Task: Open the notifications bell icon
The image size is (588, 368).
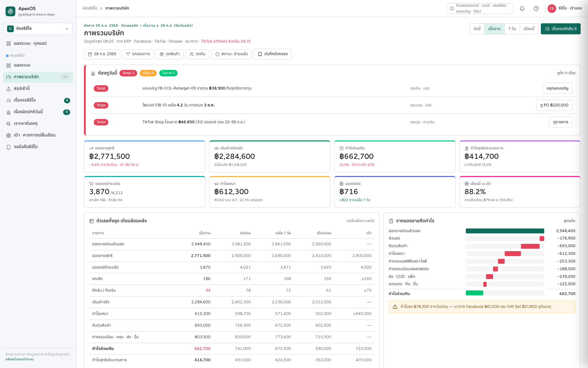Action: pos(522,9)
